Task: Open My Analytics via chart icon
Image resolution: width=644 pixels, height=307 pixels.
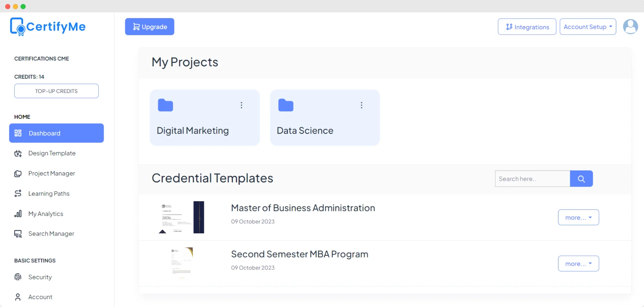Action: click(18, 213)
